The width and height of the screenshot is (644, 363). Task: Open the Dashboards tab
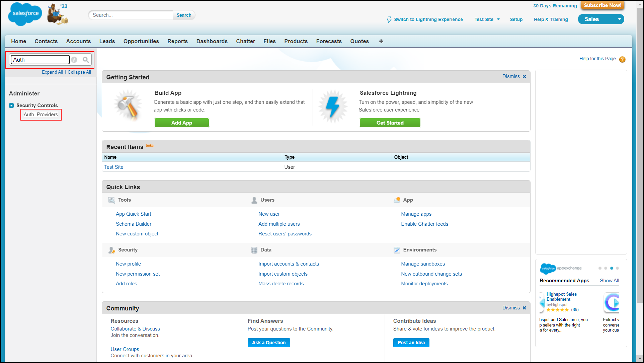(x=212, y=41)
